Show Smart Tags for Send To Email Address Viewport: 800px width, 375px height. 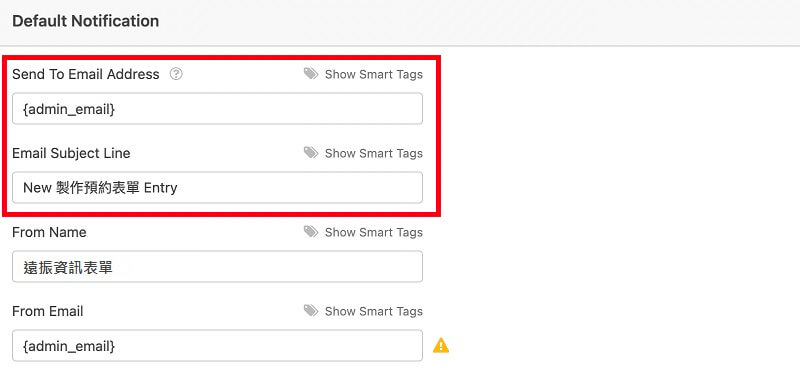pos(373,74)
